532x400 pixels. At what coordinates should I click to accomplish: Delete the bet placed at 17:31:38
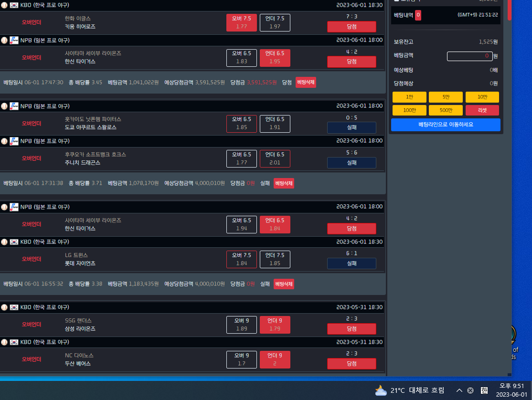284,183
